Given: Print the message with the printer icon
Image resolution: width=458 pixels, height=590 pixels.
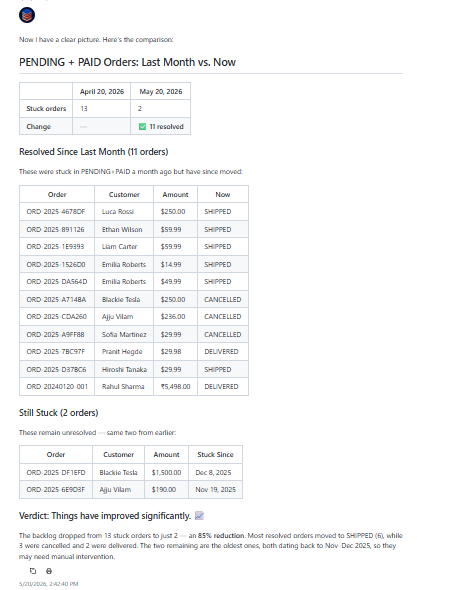Looking at the screenshot, I should click(x=49, y=571).
